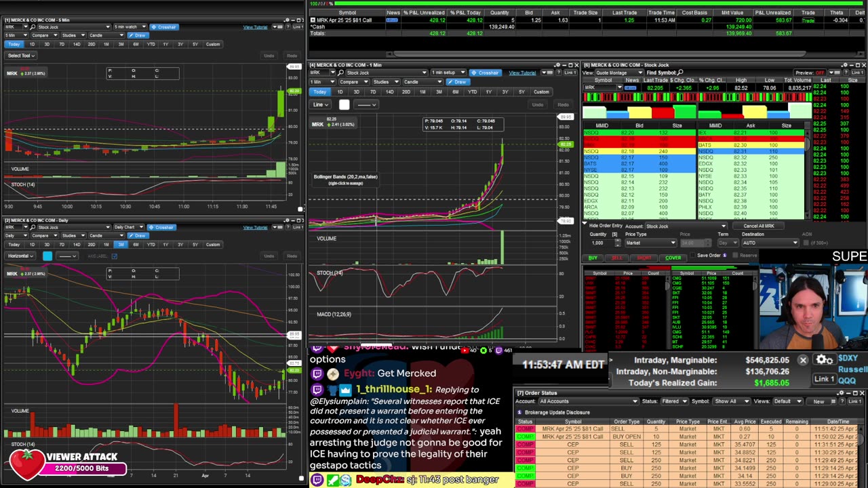868x488 pixels.
Task: Click Find Symbol magnifier in Stock Jock window
Action: [680, 73]
